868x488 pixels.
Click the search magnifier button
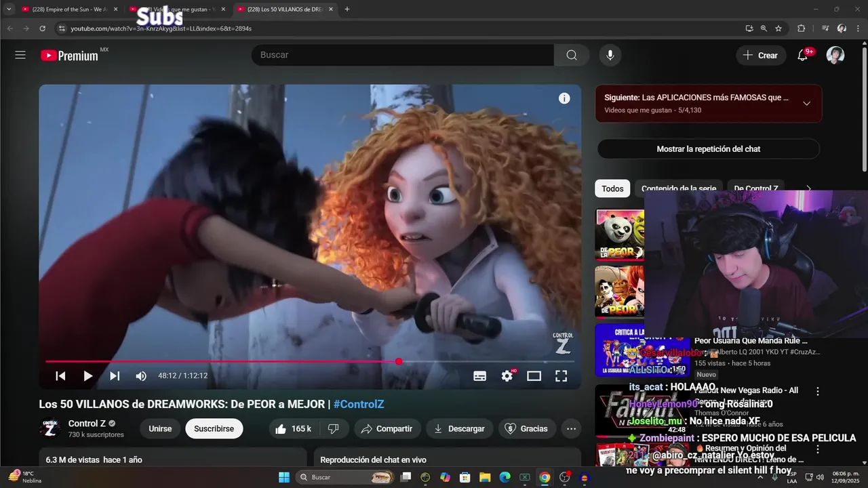click(x=572, y=55)
